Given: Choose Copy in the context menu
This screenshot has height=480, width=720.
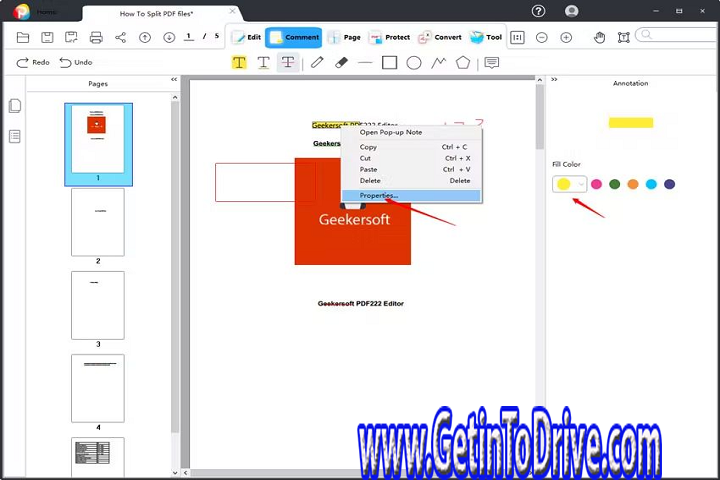Looking at the screenshot, I should 412,147.
